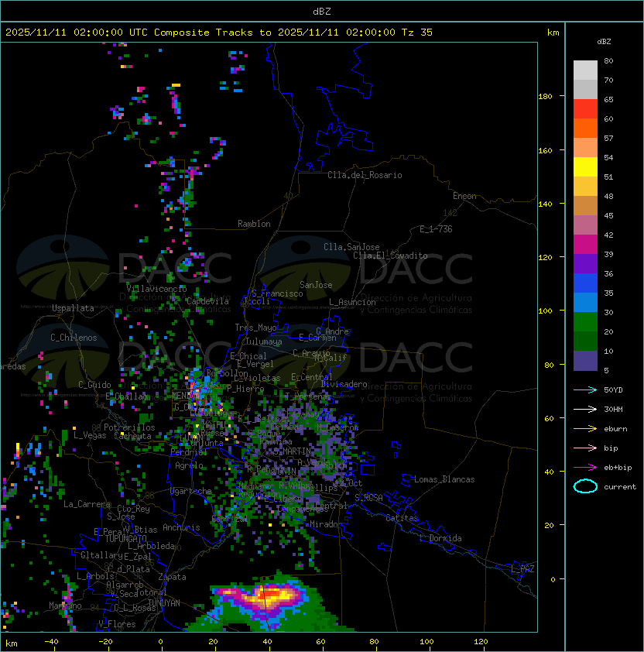Click the 'Encon' place label
The height and width of the screenshot is (652, 644).
click(x=464, y=196)
